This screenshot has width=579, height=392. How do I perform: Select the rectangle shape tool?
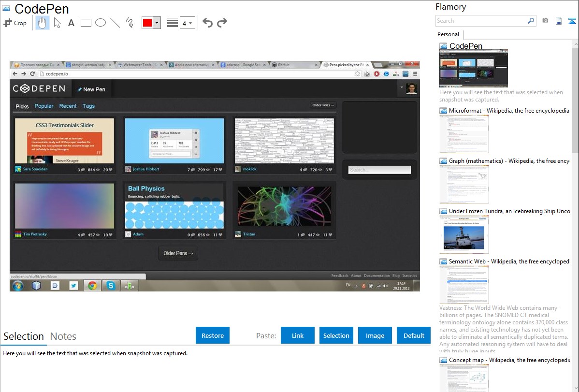(86, 23)
